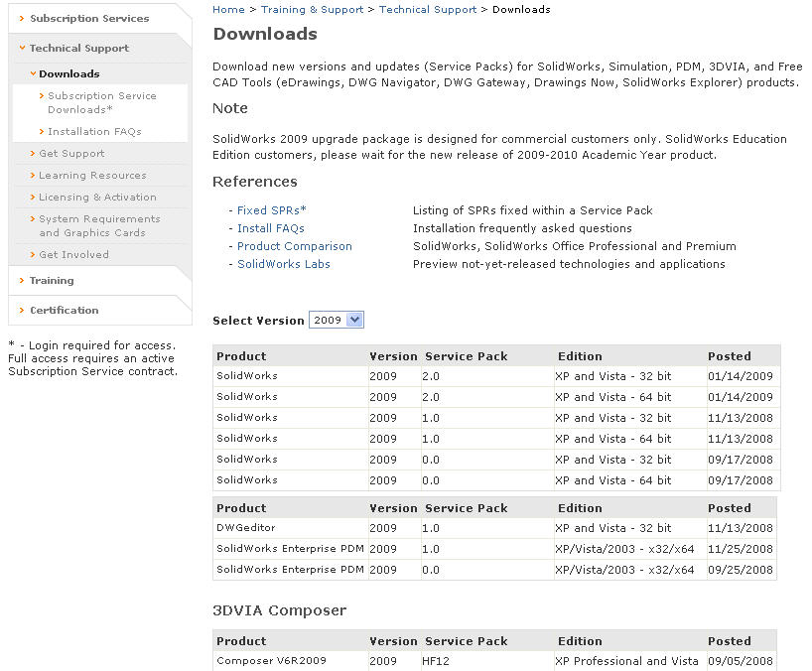The height and width of the screenshot is (671, 812).
Task: Expand the Training sidebar section
Action: [x=52, y=280]
